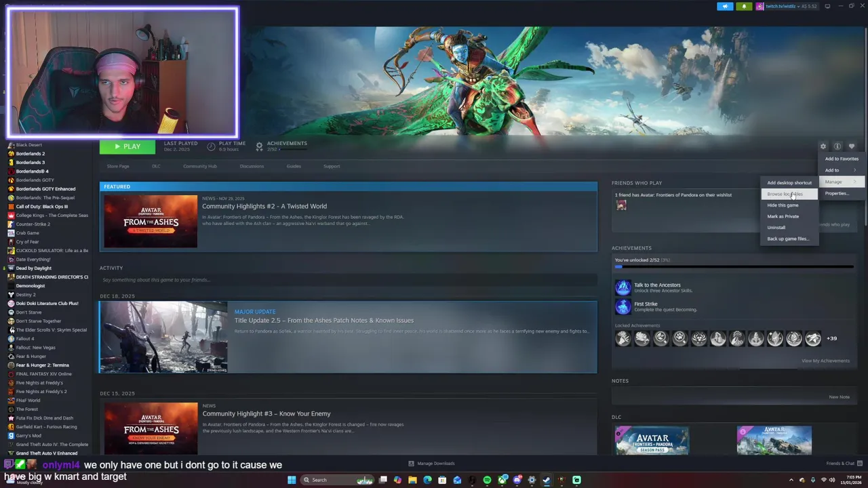Select Borderlands 2 in library list
The height and width of the screenshot is (488, 868).
[x=31, y=154]
